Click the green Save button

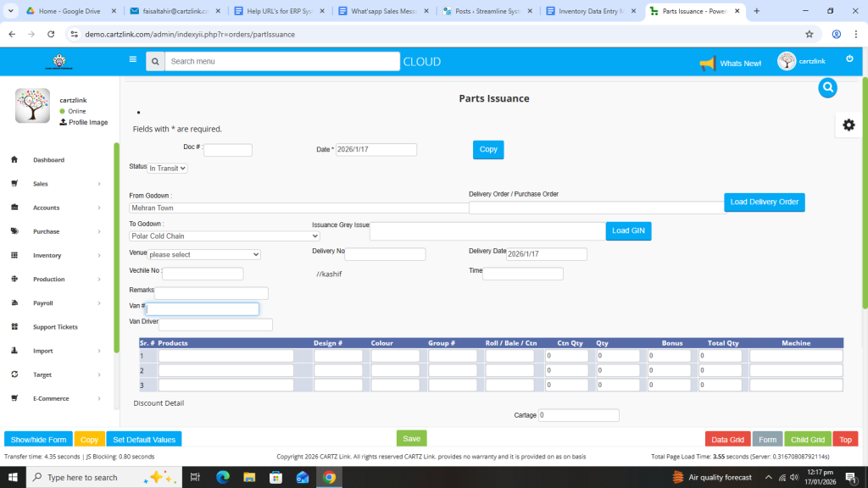(x=411, y=438)
